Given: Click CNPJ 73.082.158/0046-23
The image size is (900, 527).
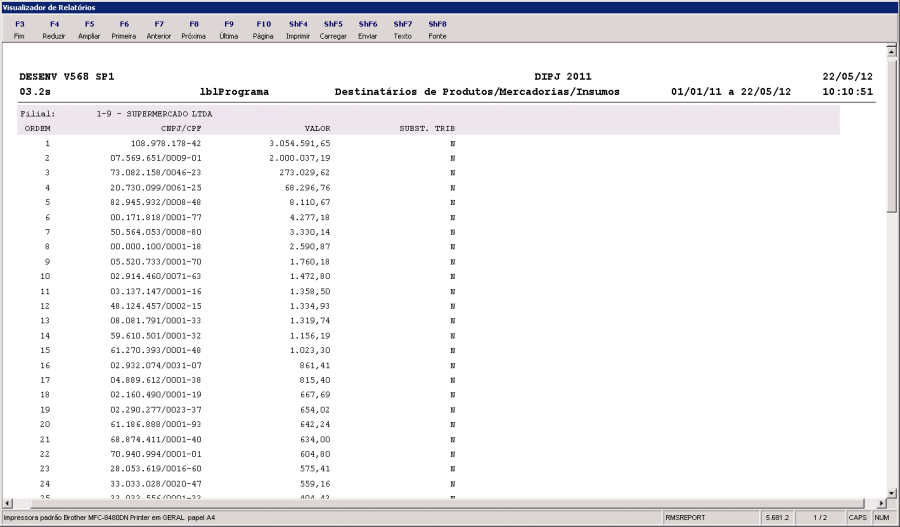Looking at the screenshot, I should (x=156, y=173).
